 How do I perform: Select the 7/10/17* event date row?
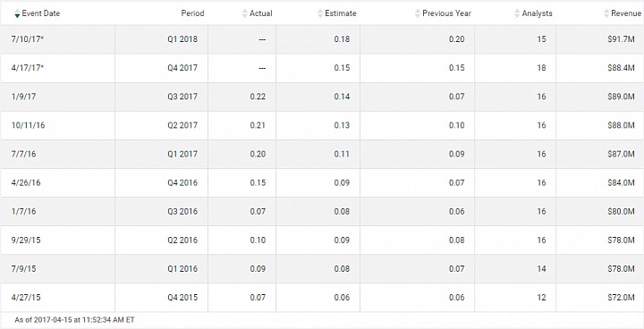(x=322, y=39)
